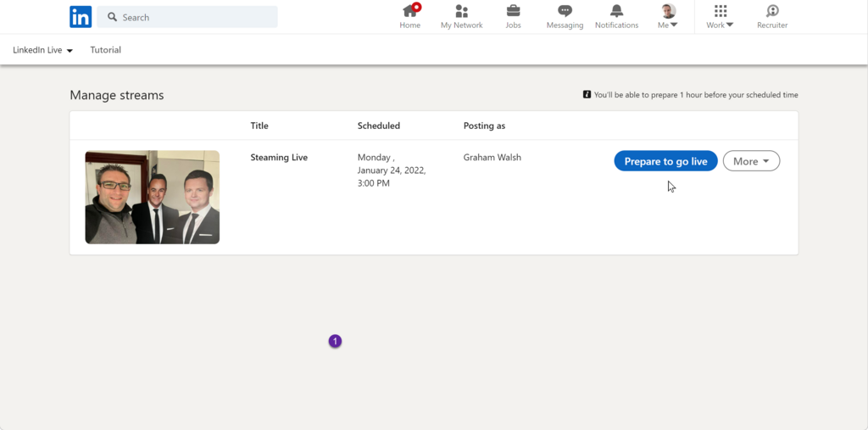Click the Manage streams heading
Screen dimensions: 868x430
(117, 95)
